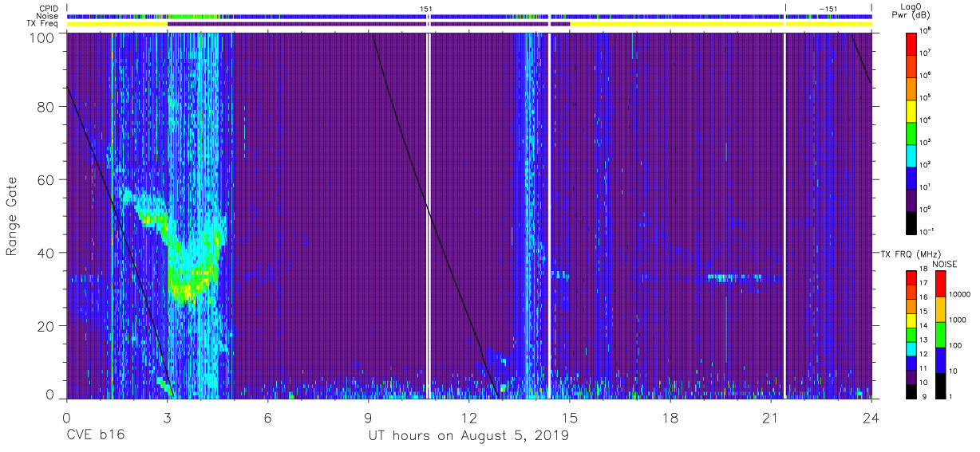Click the 100 tick label on Range Gate axis
The image size is (980, 452).
[x=41, y=38]
